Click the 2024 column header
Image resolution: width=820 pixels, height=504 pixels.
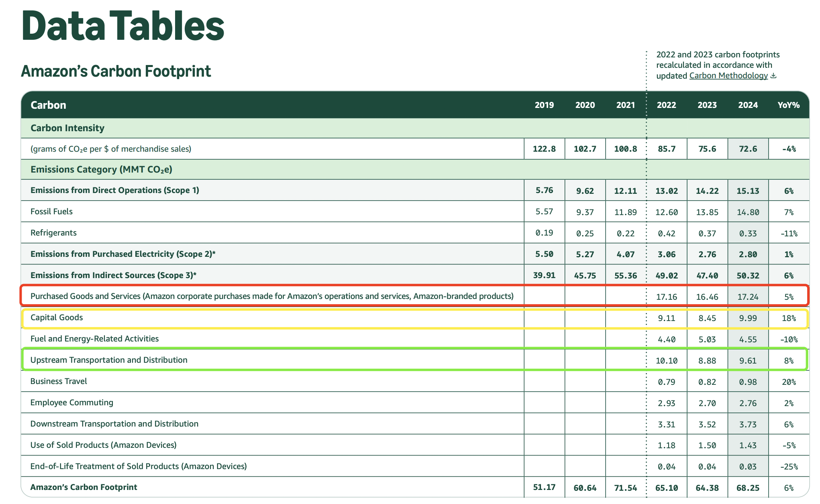(x=748, y=105)
